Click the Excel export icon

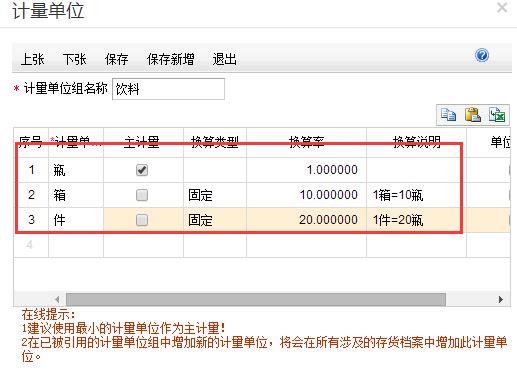point(497,115)
